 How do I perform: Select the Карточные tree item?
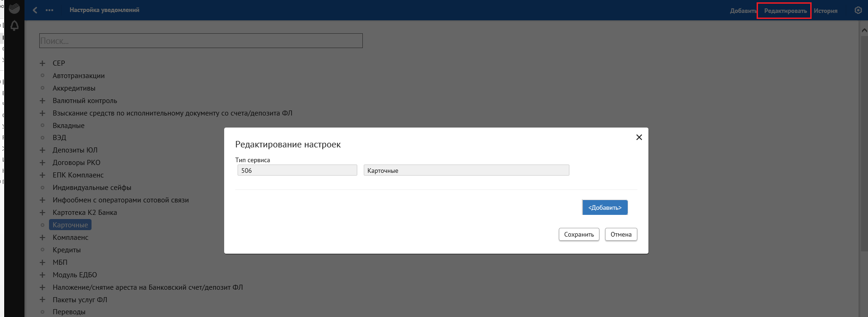pyautogui.click(x=70, y=225)
